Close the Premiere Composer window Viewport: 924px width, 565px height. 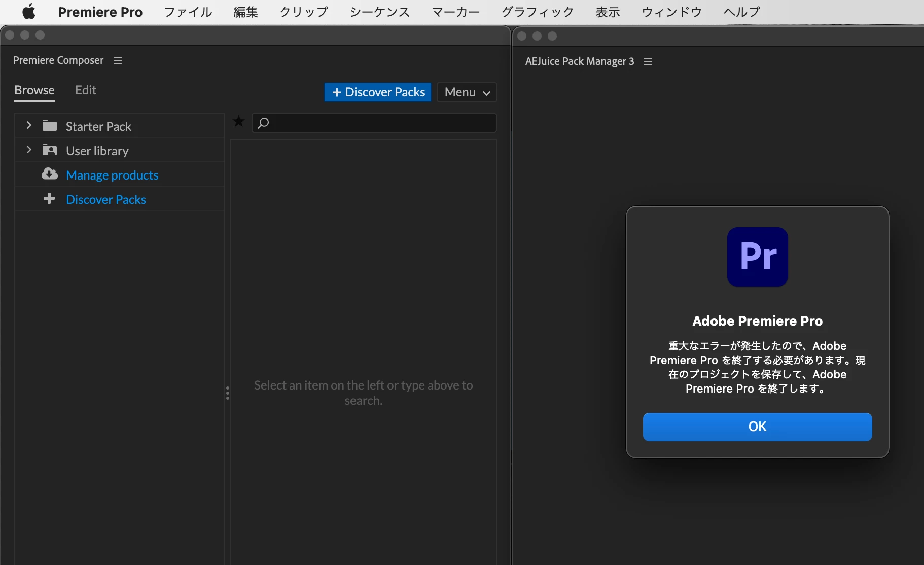[x=10, y=35]
